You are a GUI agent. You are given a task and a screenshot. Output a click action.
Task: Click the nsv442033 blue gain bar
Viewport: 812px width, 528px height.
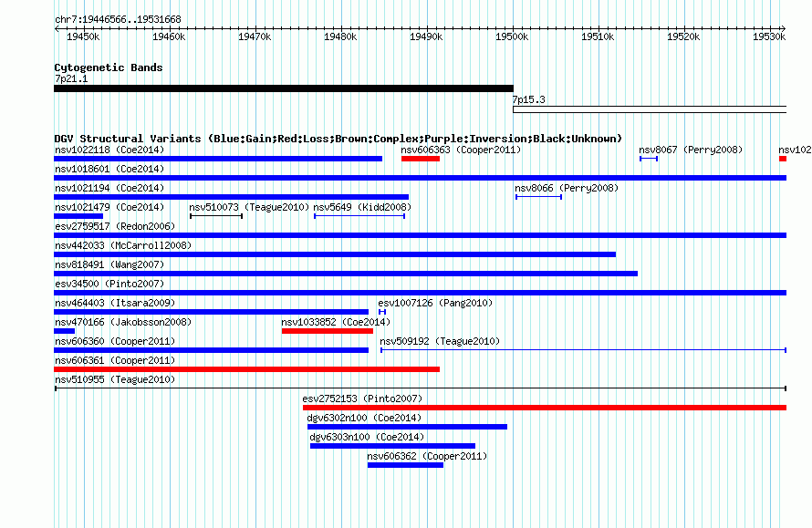pos(335,254)
